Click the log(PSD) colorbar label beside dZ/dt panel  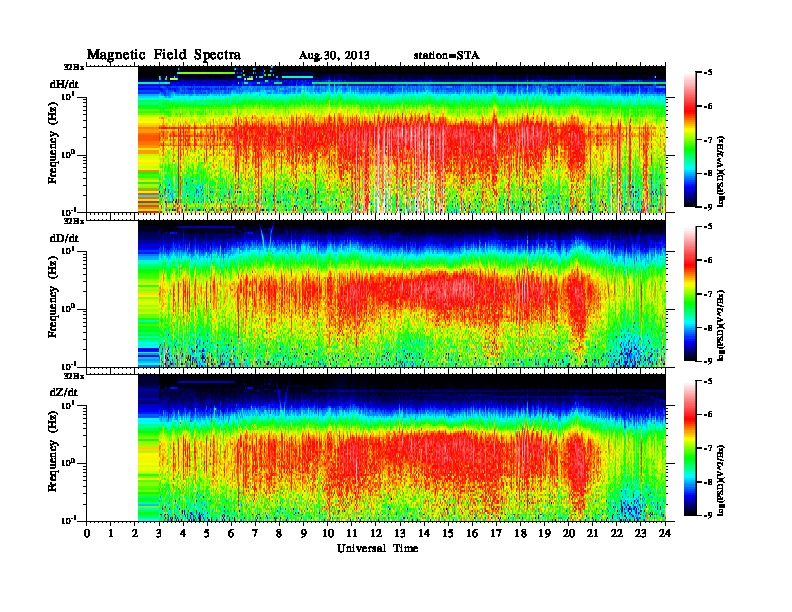tap(721, 480)
